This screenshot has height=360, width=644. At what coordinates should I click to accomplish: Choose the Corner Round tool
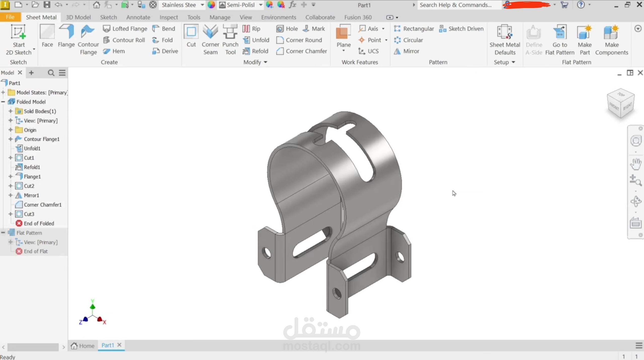pos(299,40)
